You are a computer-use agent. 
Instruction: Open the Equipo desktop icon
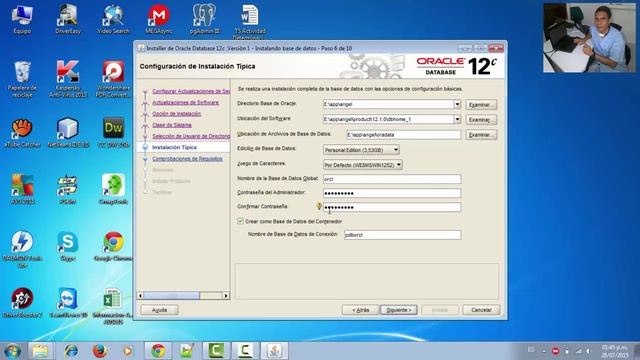pos(22,19)
